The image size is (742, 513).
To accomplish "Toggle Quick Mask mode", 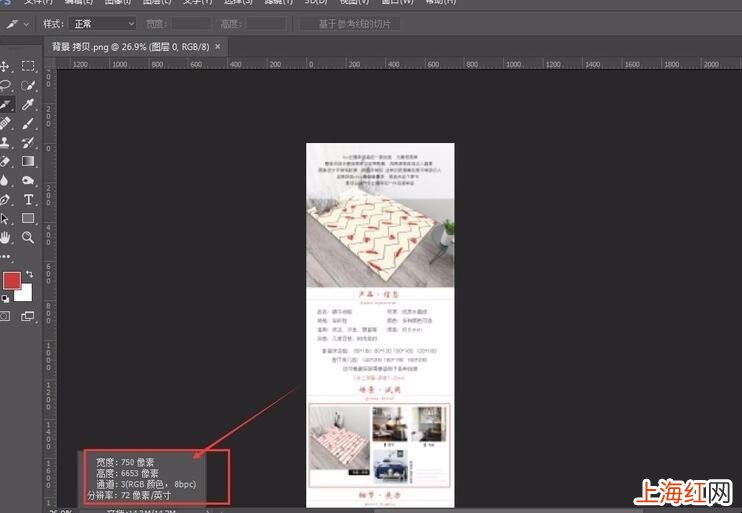I will (x=5, y=316).
